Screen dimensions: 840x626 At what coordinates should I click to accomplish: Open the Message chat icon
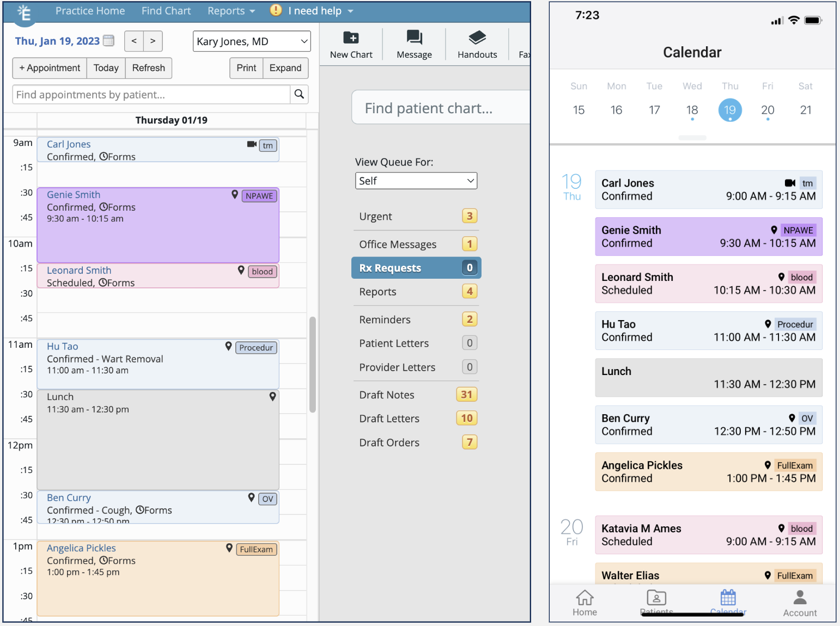coord(414,37)
